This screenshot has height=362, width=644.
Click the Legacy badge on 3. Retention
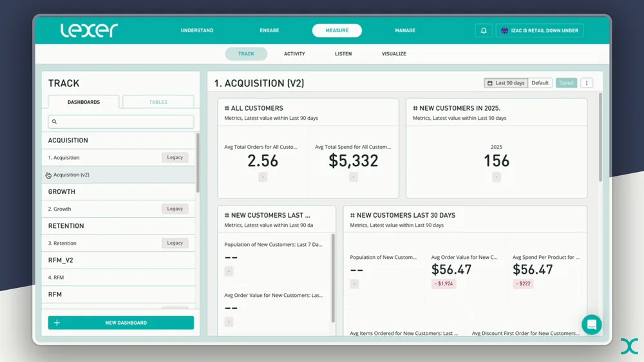click(x=175, y=243)
